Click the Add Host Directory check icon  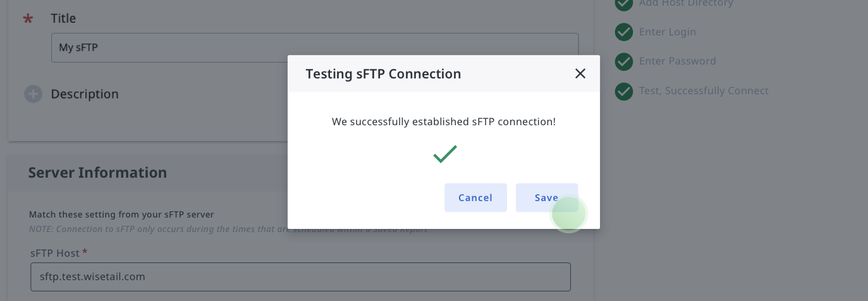(x=624, y=3)
